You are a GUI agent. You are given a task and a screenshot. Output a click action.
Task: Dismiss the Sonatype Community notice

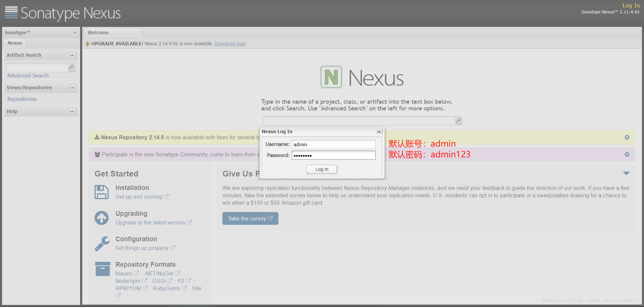pyautogui.click(x=627, y=154)
